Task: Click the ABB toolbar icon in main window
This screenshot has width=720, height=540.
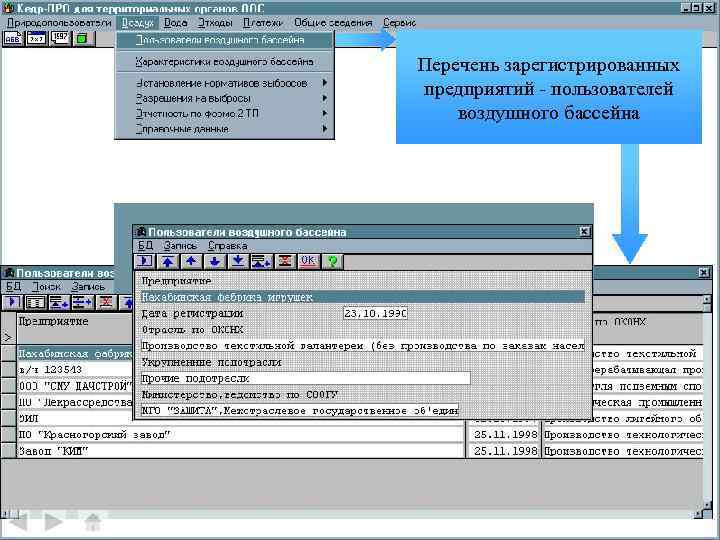Action: coord(13,38)
